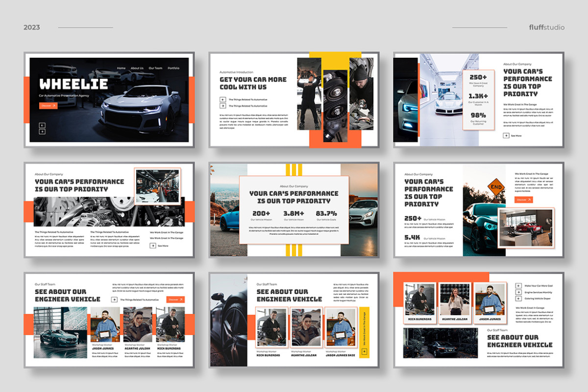Click the orange Discover button on the engineer slide

175,299
